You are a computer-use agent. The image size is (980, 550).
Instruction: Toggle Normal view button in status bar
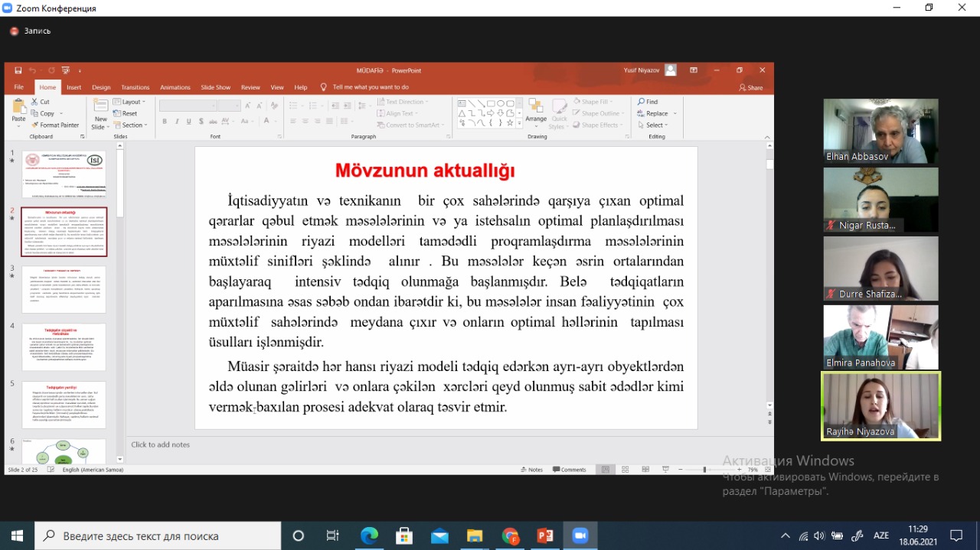(605, 470)
